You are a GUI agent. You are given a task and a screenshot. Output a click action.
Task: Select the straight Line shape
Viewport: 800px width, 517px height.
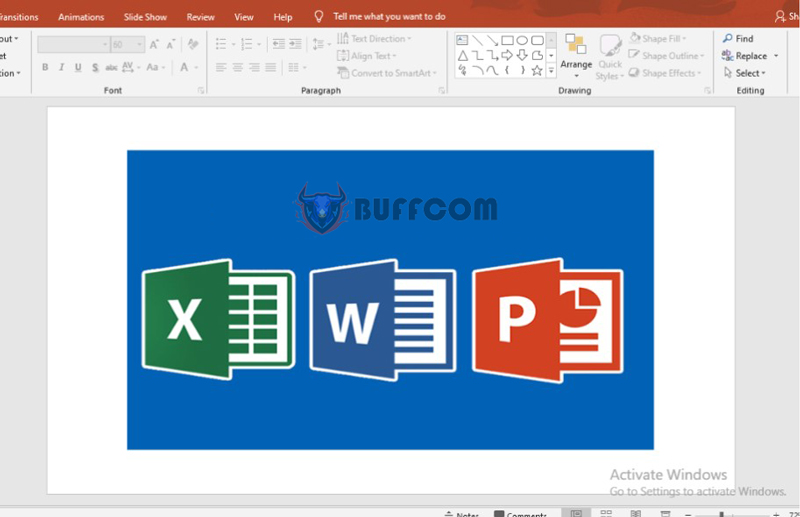pos(478,40)
